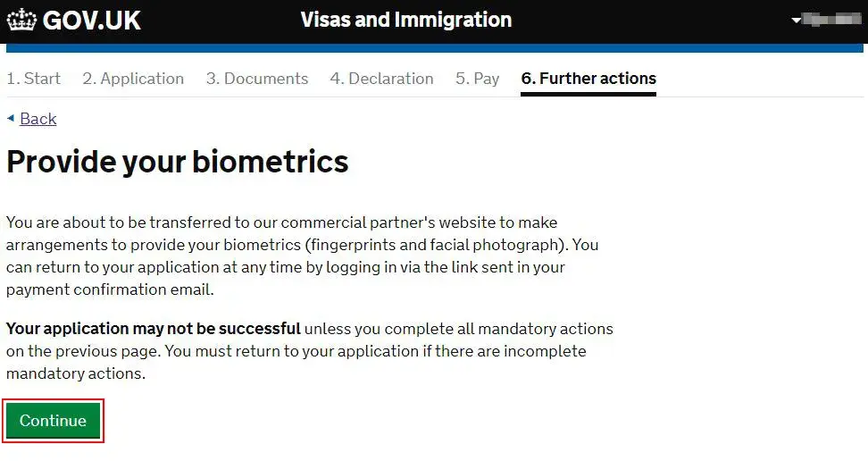Click the 6. Further actions step
Image resolution: width=868 pixels, height=461 pixels.
pos(588,79)
